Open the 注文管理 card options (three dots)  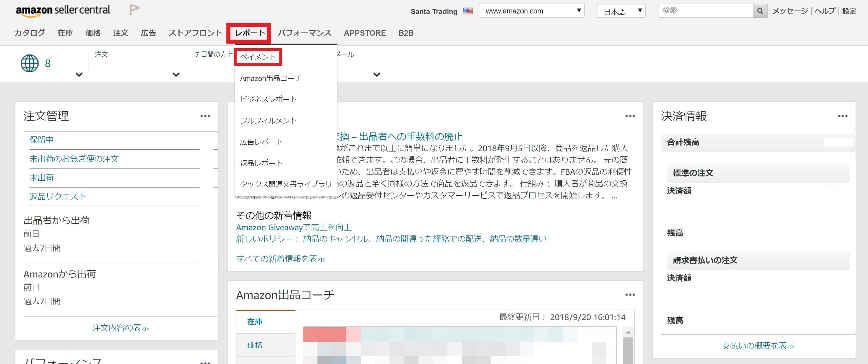click(205, 116)
